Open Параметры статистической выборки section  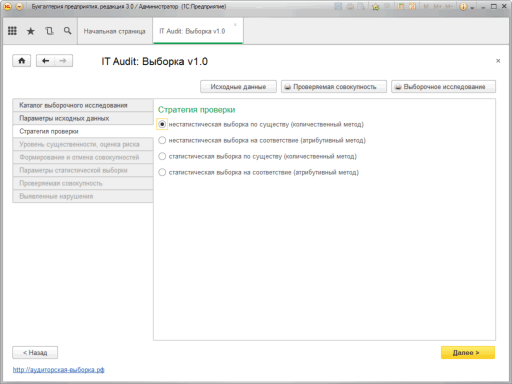[x=83, y=170]
